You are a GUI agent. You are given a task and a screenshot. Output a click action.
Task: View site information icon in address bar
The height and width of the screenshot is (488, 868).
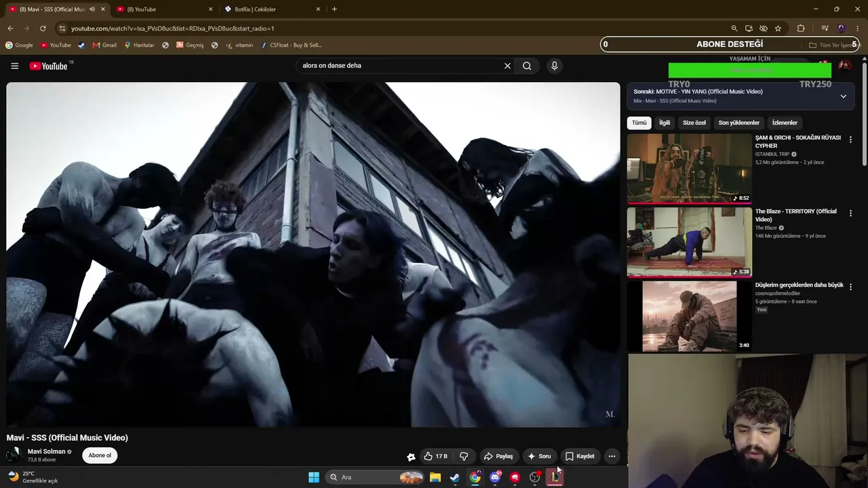click(62, 28)
